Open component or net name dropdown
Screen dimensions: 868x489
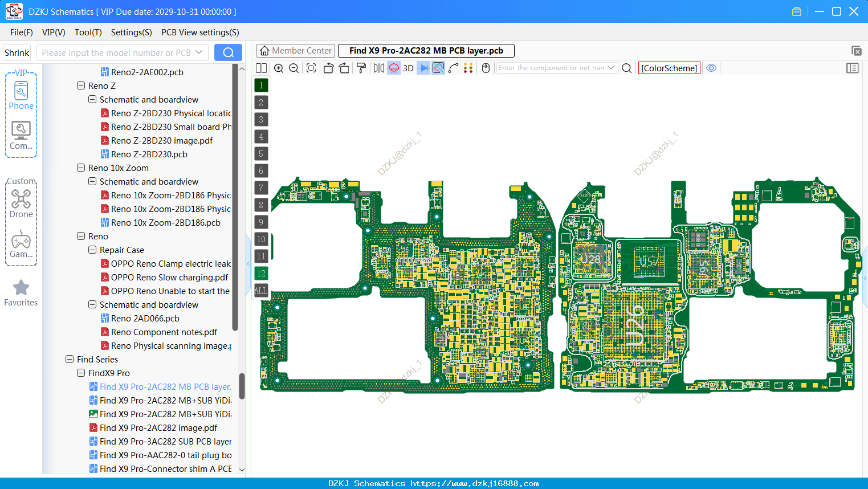click(x=611, y=68)
